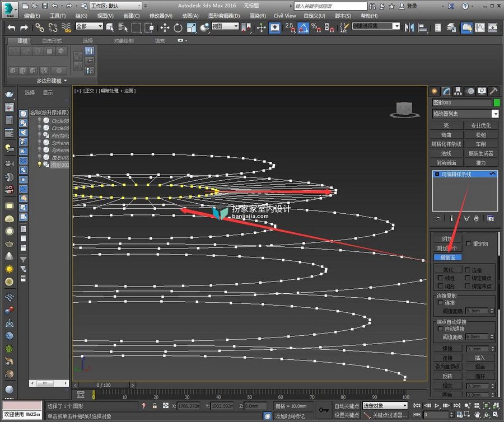Enable the 重定向 checkbox
Screen dimensions: 504x422
pyautogui.click(x=468, y=243)
